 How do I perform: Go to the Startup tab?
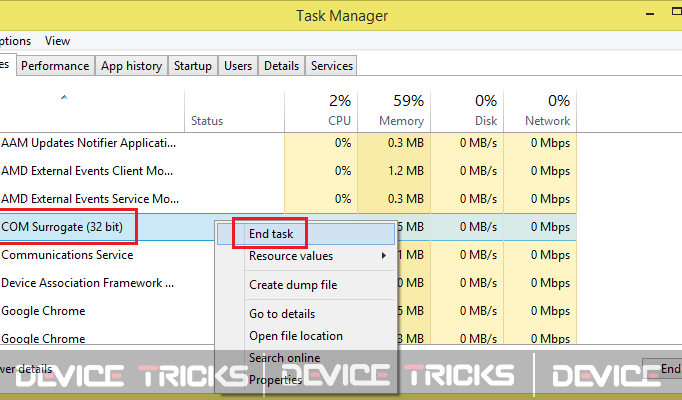193,66
